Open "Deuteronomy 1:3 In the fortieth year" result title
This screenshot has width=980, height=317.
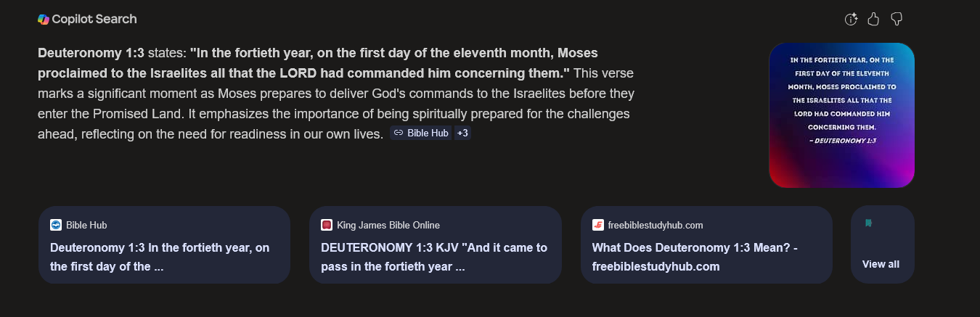click(160, 257)
